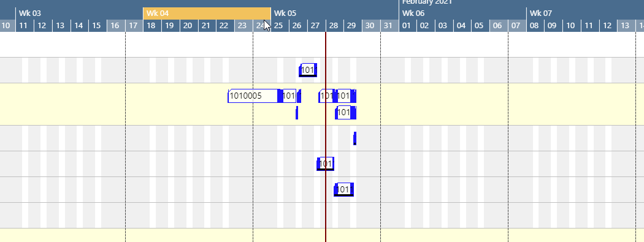Click day 12 under Wk 03

[x=42, y=26]
